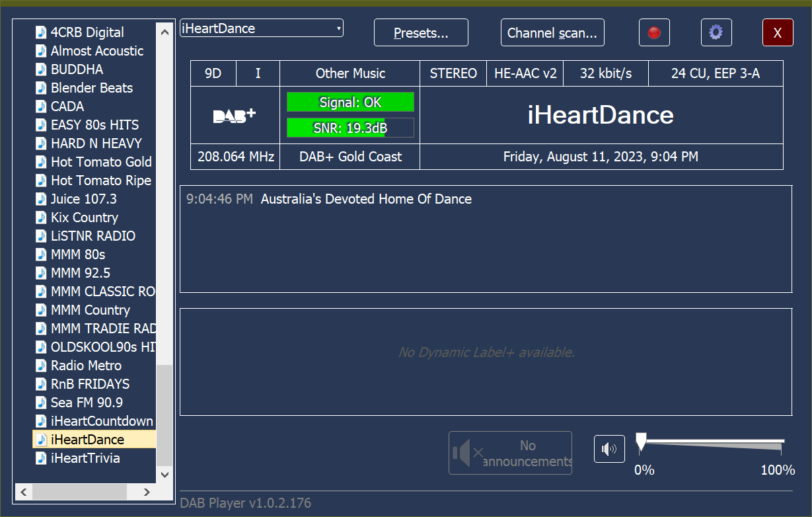Viewport: 812px width, 517px height.
Task: Click the music icon beside HARD N HEAVY
Action: coord(42,143)
